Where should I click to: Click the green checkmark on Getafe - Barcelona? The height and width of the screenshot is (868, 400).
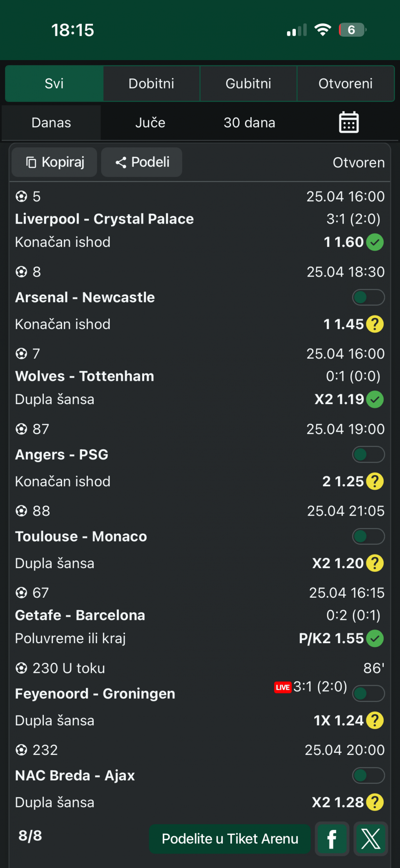[375, 638]
